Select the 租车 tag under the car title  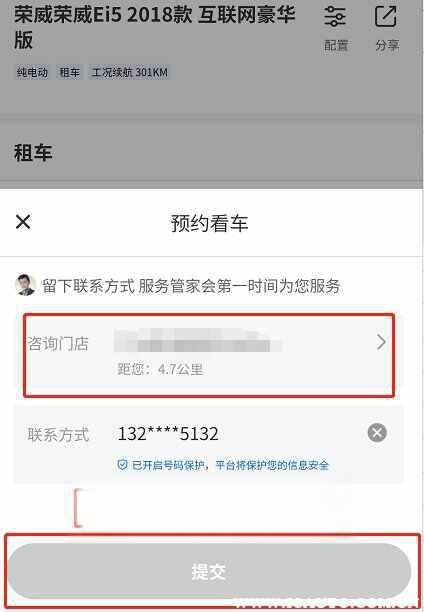coord(69,73)
